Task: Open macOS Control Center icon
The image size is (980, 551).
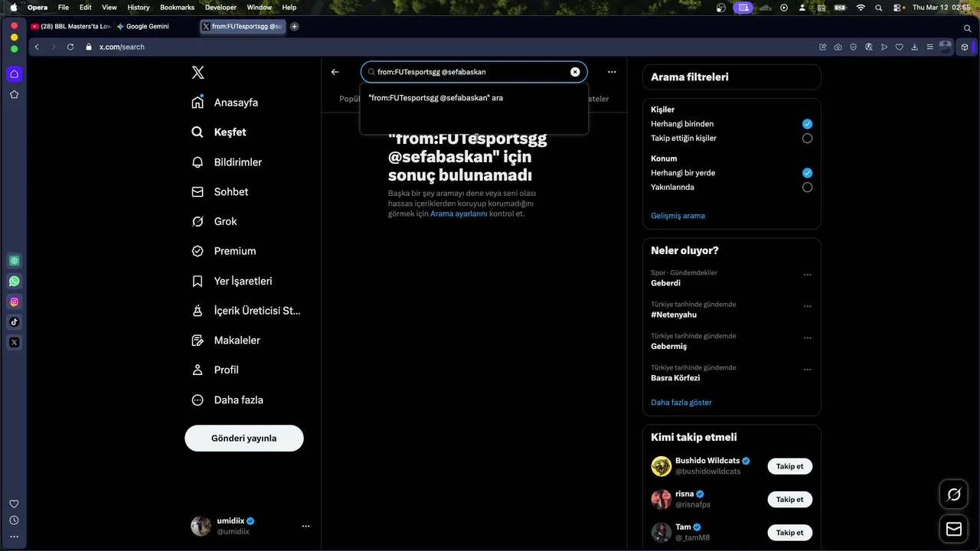Action: 897,7
